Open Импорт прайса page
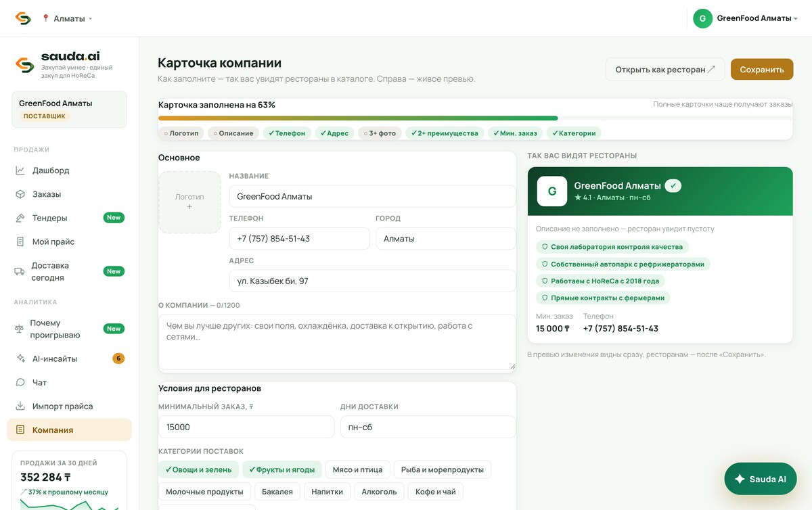The image size is (812, 510). (69, 406)
